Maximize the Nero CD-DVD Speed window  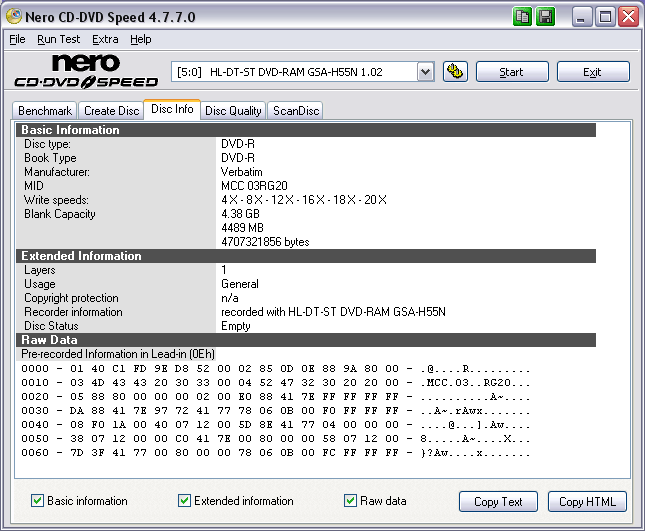[x=605, y=17]
